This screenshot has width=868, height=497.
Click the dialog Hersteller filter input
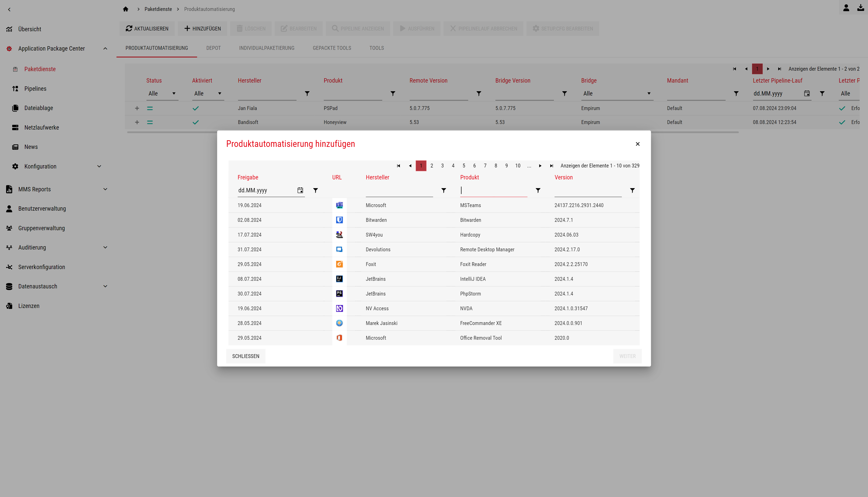pyautogui.click(x=399, y=191)
